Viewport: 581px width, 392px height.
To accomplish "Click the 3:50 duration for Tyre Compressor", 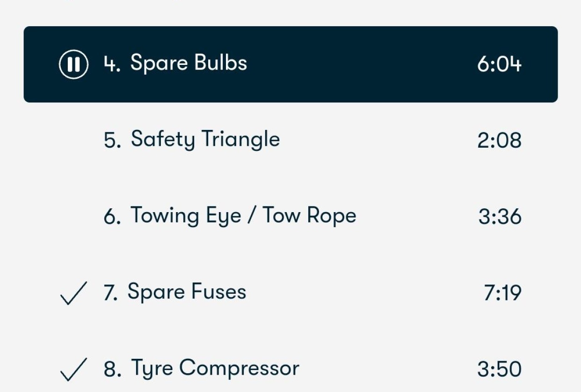I will (499, 370).
